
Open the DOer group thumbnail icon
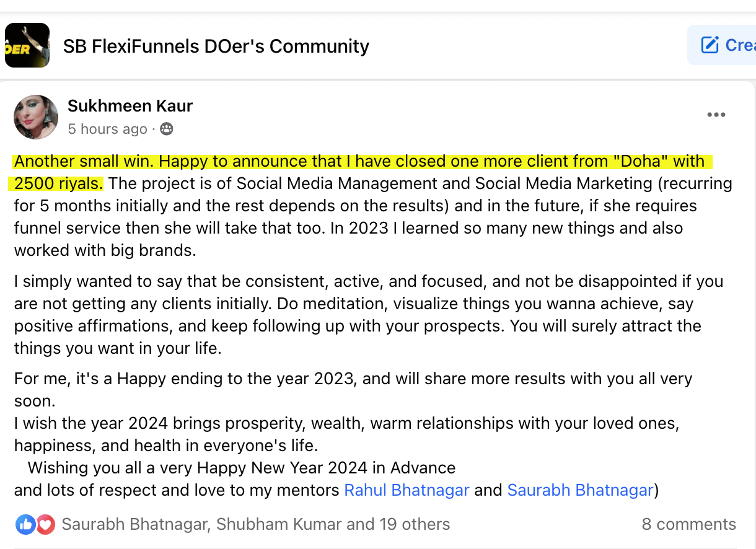tap(27, 45)
